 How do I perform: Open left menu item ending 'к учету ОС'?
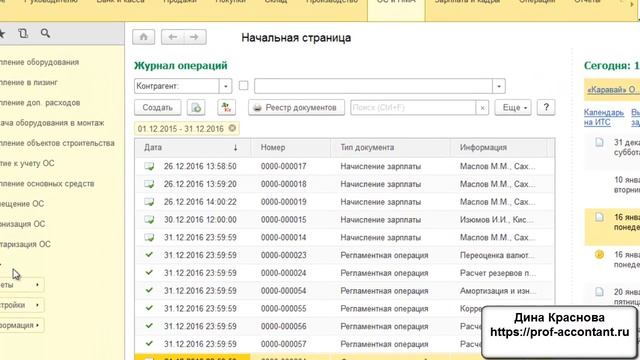[x=27, y=163]
